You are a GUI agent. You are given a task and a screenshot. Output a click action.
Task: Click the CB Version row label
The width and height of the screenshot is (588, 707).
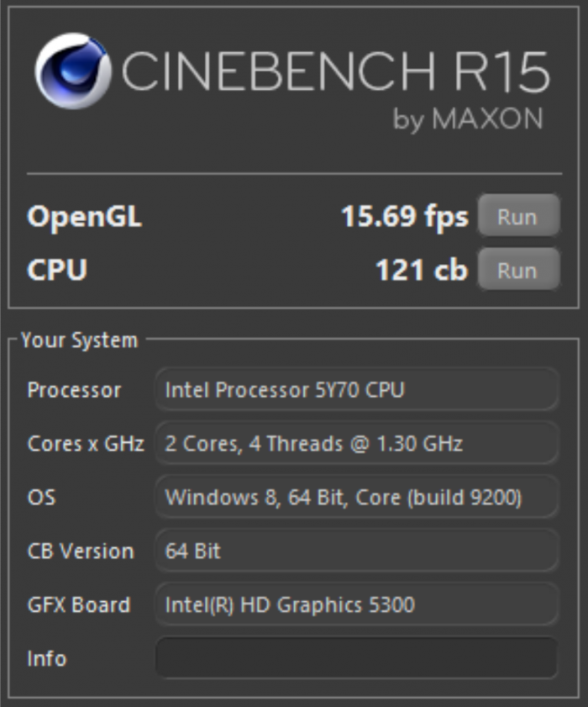pos(81,551)
